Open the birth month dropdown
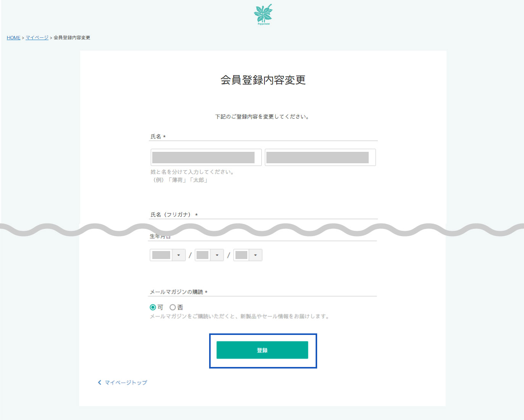This screenshot has width=524, height=420. click(217, 255)
